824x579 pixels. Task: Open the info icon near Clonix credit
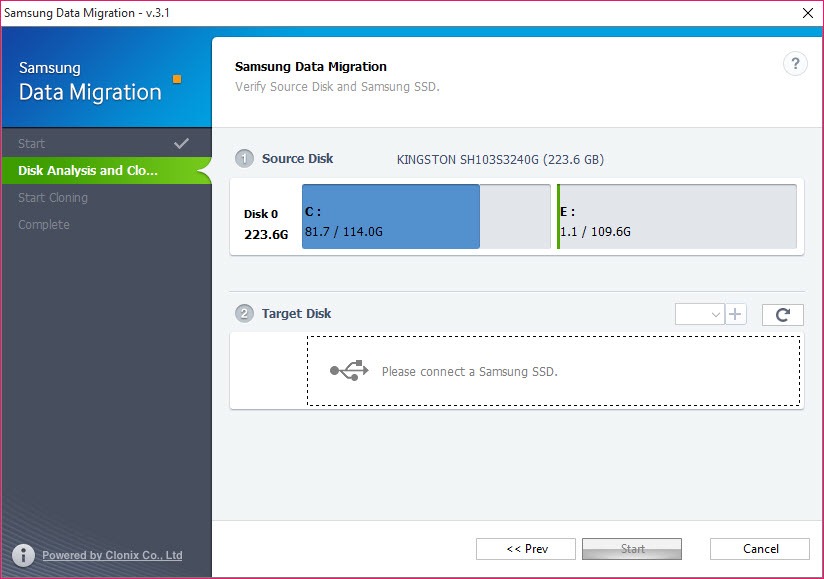[23, 555]
